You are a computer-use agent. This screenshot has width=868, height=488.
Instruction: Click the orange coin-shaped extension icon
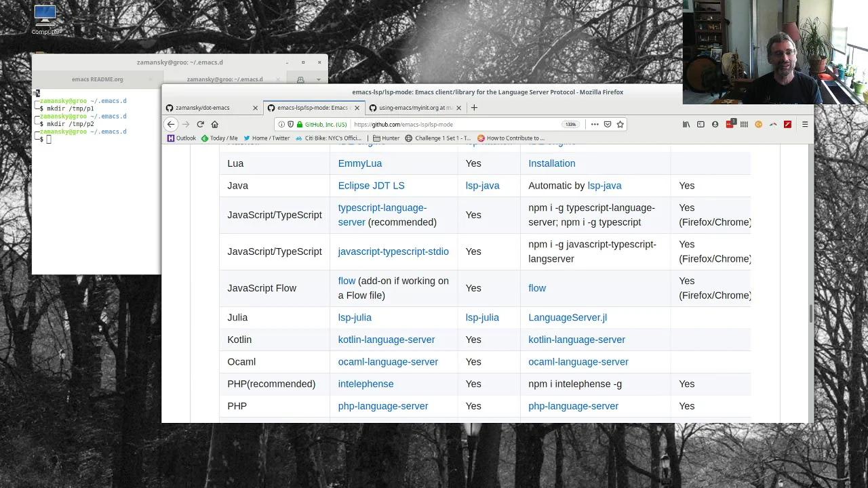(759, 124)
